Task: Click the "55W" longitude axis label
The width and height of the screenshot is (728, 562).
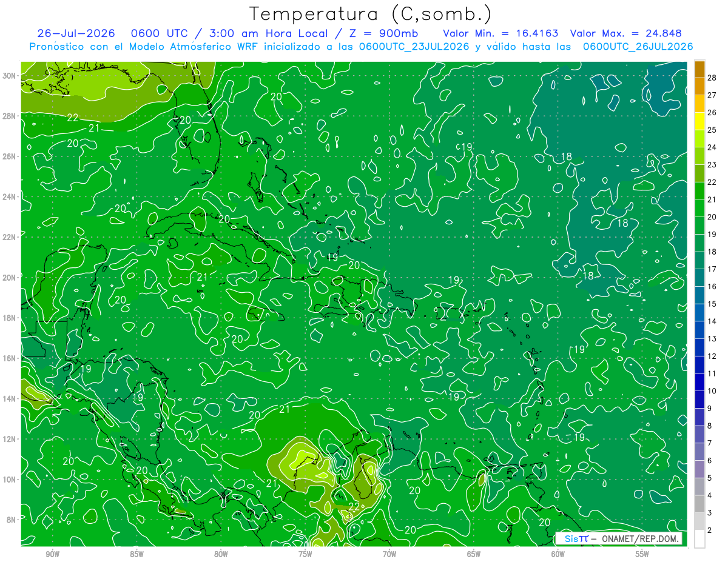Action: click(x=642, y=554)
